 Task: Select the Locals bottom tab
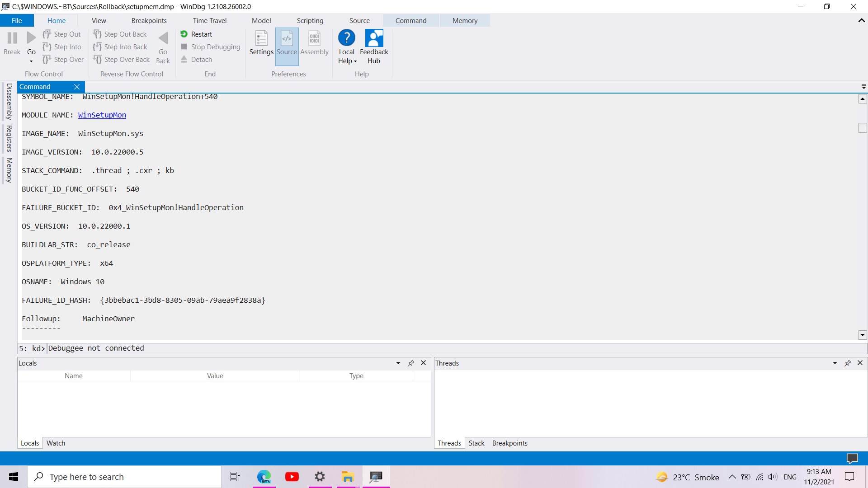click(30, 443)
